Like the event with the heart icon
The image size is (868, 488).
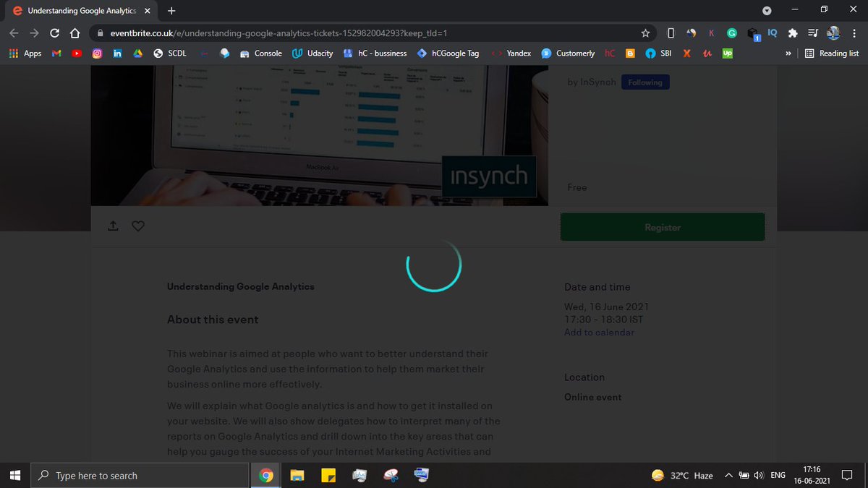coord(138,226)
